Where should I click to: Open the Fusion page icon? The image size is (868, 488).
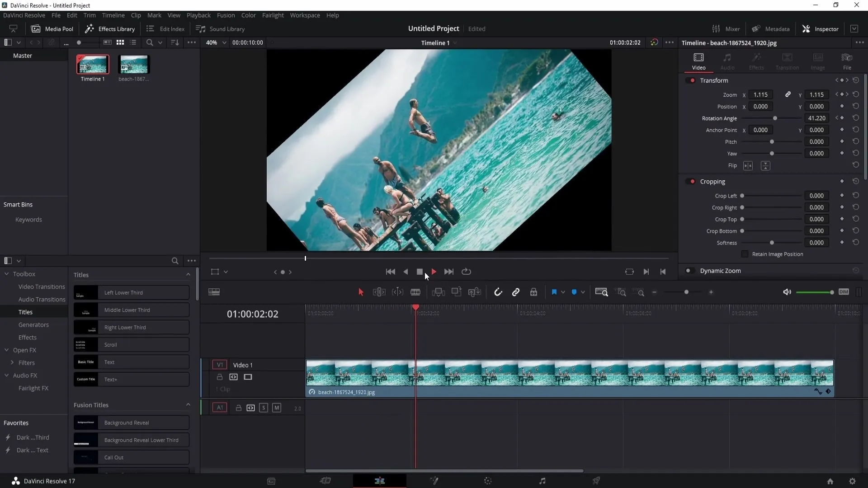[x=434, y=481]
